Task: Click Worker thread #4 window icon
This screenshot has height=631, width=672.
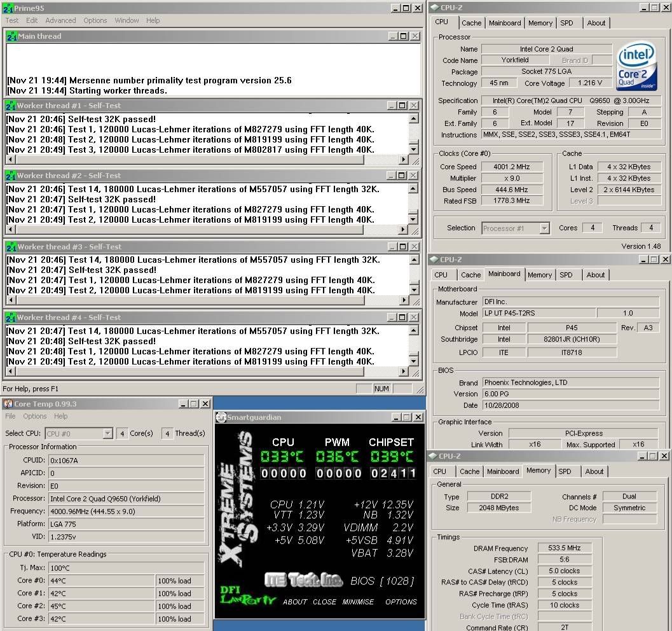Action: click(x=11, y=317)
